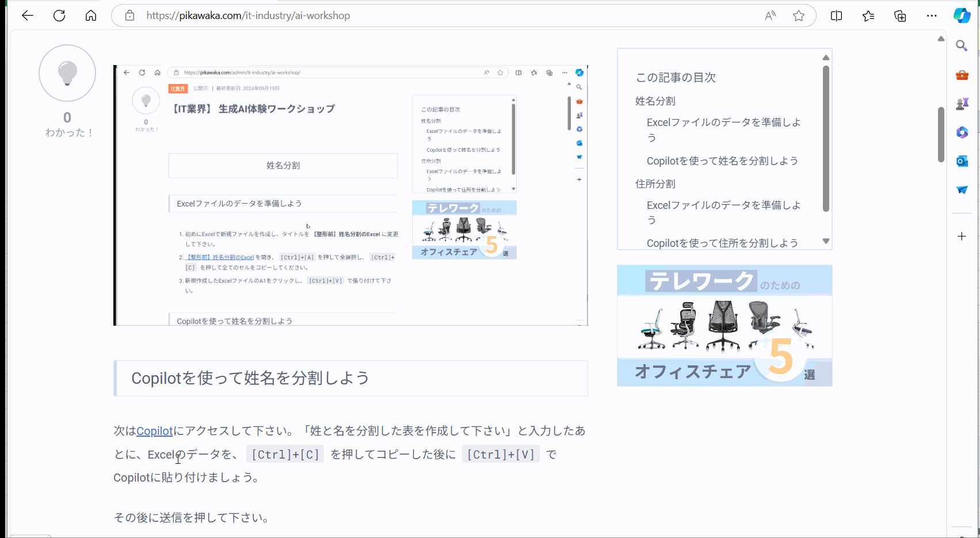Jump to 住所分割 in the table of contents
The height and width of the screenshot is (538, 980).
(655, 184)
